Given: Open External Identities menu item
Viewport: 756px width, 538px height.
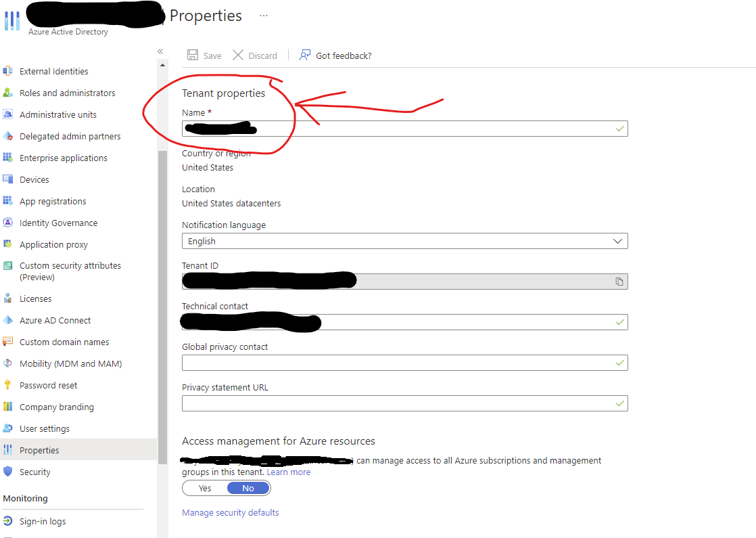Looking at the screenshot, I should [54, 72].
